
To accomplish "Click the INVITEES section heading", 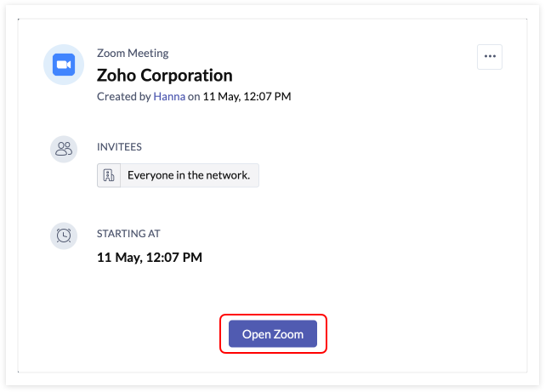I will click(119, 147).
